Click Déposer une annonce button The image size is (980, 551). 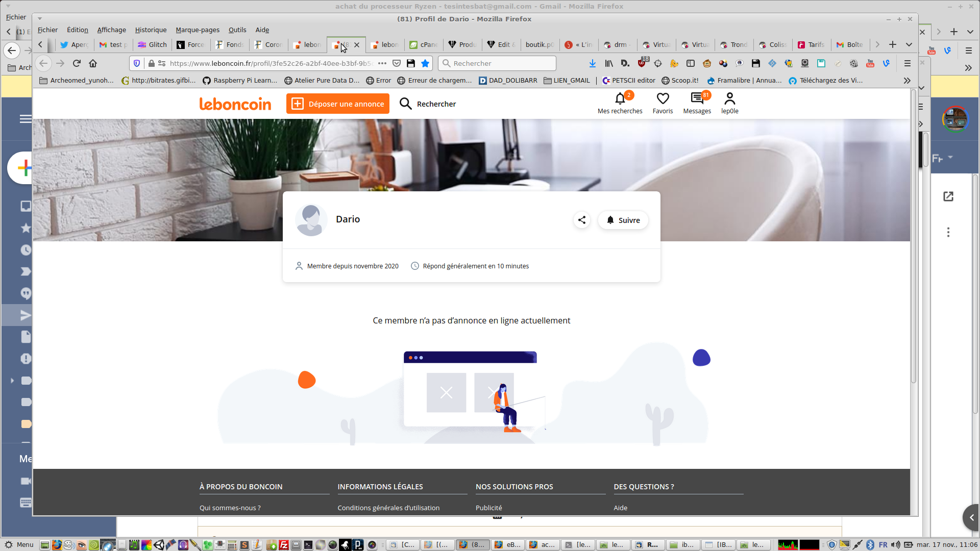(x=338, y=104)
